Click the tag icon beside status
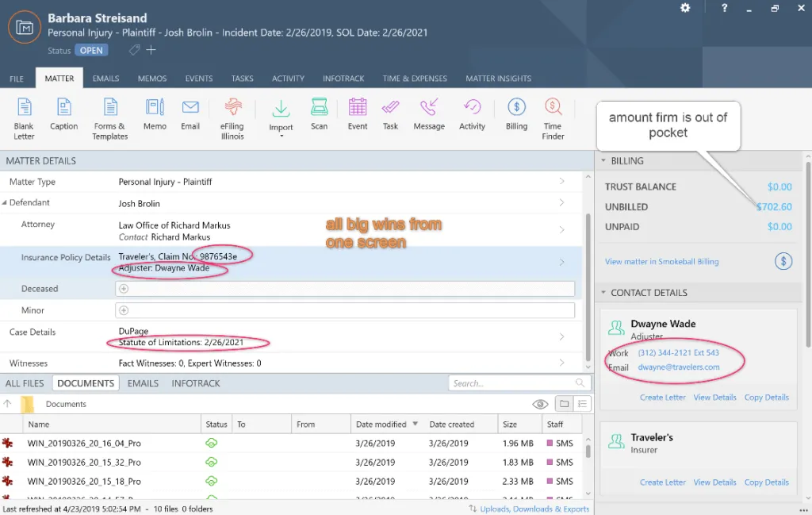Viewport: 812px width, 515px height. (x=134, y=50)
